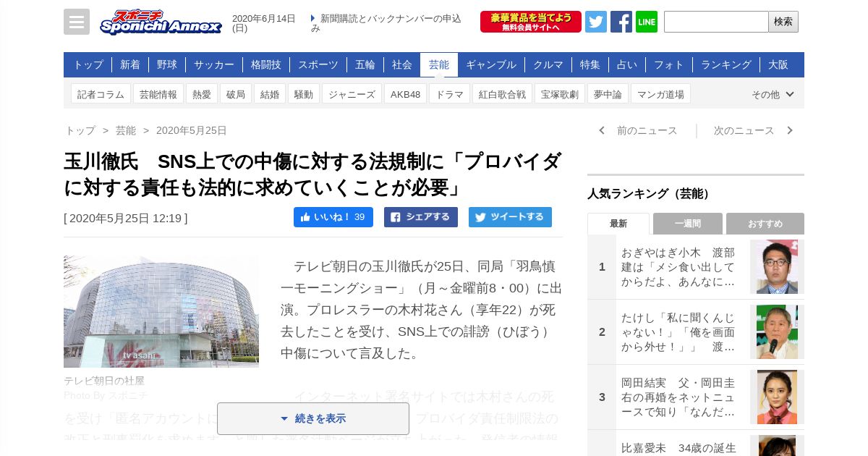Open サッカー navigation item
This screenshot has width=868, height=456.
214,64
